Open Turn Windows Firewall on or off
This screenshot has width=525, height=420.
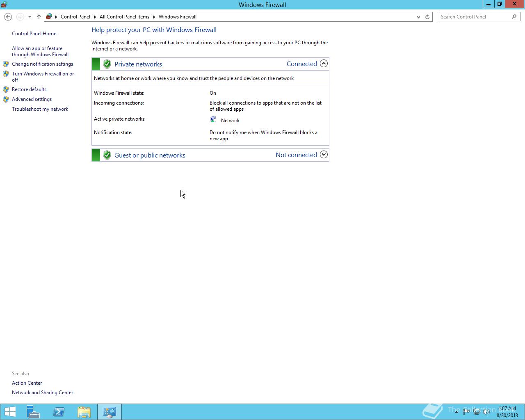point(43,77)
